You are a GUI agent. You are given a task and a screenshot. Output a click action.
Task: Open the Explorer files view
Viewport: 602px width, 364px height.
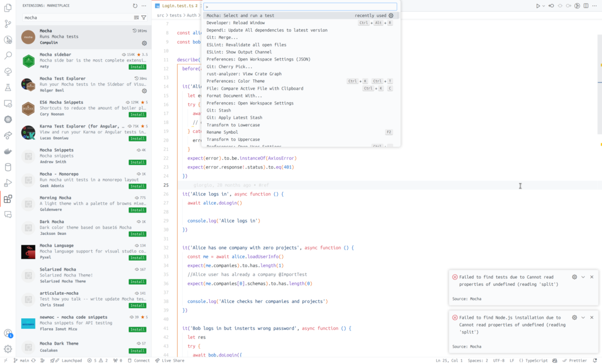tap(8, 8)
